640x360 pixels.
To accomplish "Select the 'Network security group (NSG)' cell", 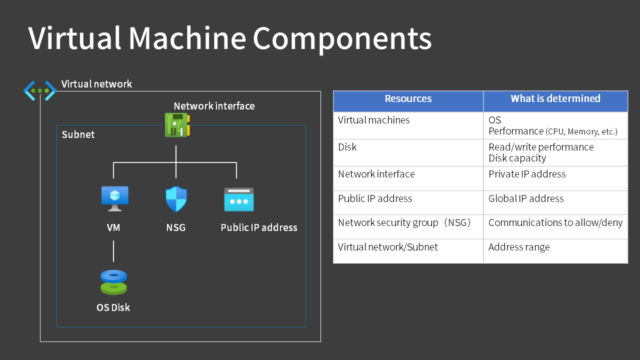I will pyautogui.click(x=408, y=227).
